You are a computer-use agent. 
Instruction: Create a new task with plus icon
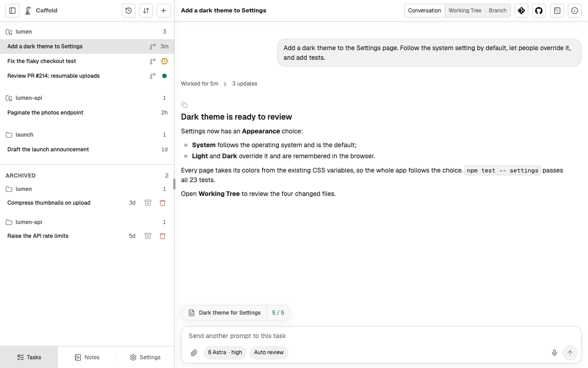click(x=164, y=11)
